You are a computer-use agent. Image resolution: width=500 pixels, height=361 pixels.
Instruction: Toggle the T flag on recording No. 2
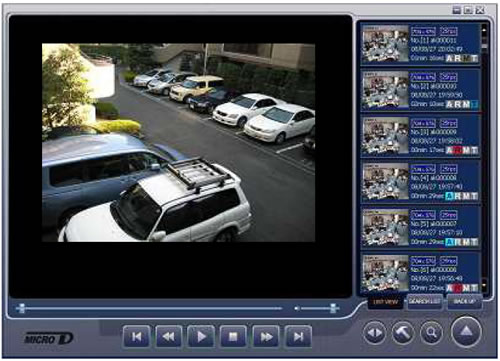point(474,104)
